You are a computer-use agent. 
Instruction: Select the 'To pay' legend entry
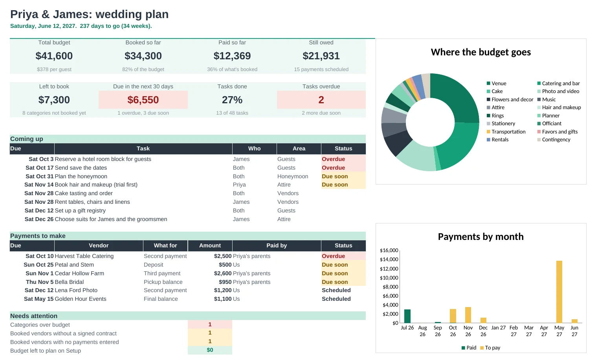pos(490,348)
